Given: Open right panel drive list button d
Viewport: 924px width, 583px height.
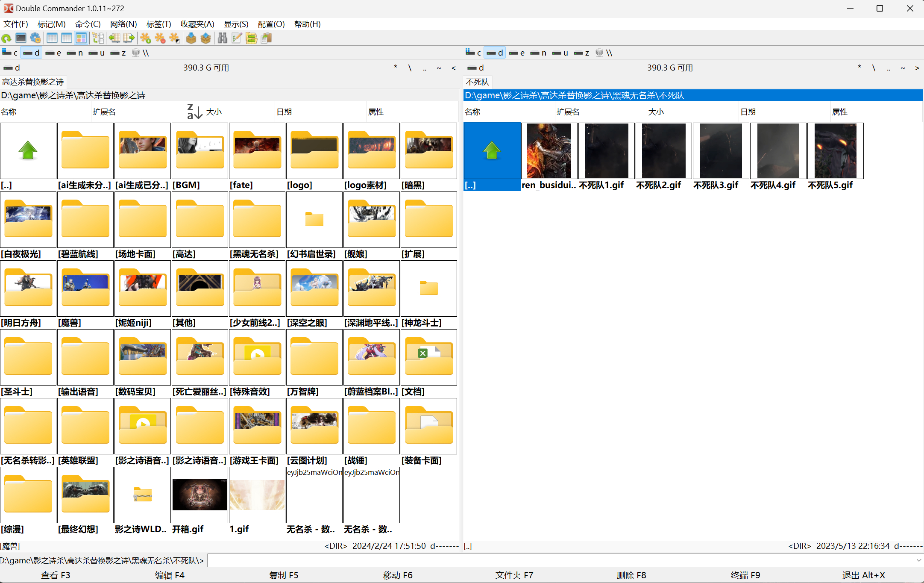Looking at the screenshot, I should [x=476, y=68].
